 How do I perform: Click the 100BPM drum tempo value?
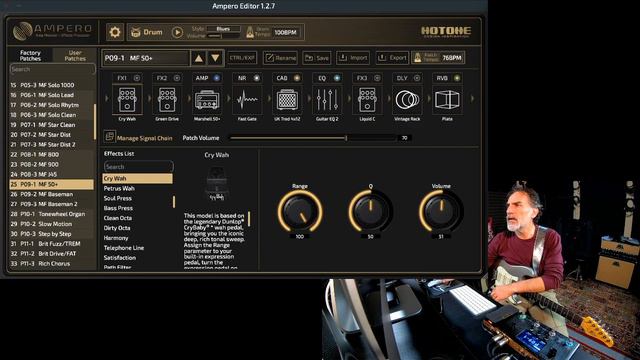pos(286,32)
